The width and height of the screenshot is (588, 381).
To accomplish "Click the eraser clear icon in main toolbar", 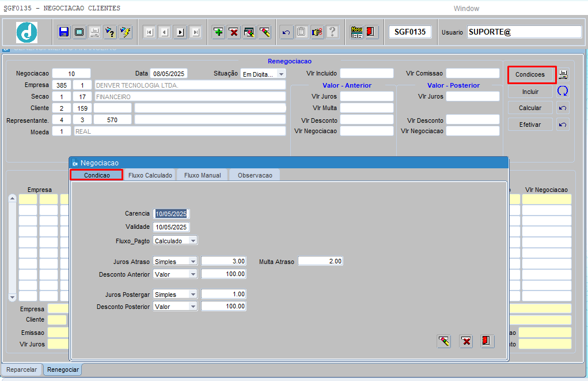I will coord(264,32).
